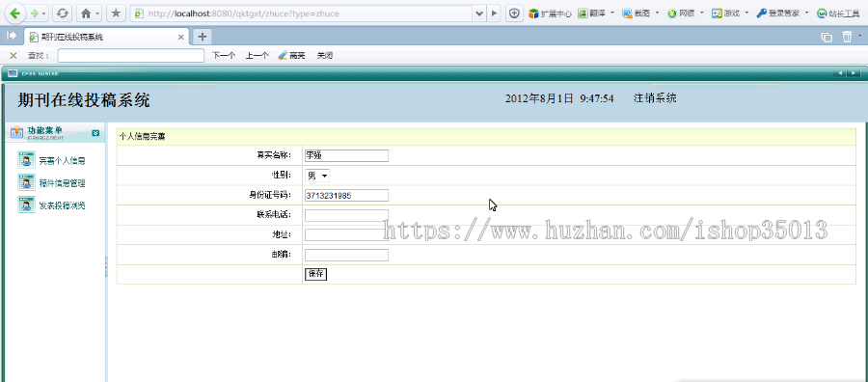Open 站长工具 webmaster tools
The height and width of the screenshot is (382, 868).
click(838, 14)
